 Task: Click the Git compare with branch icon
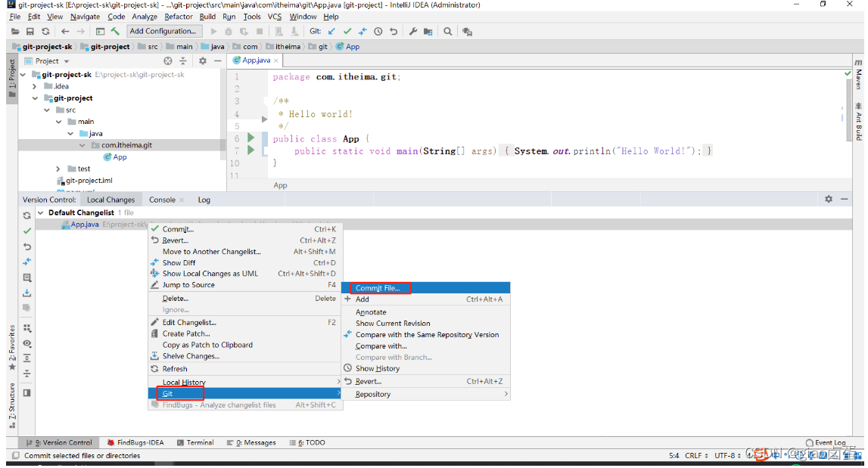point(362,32)
